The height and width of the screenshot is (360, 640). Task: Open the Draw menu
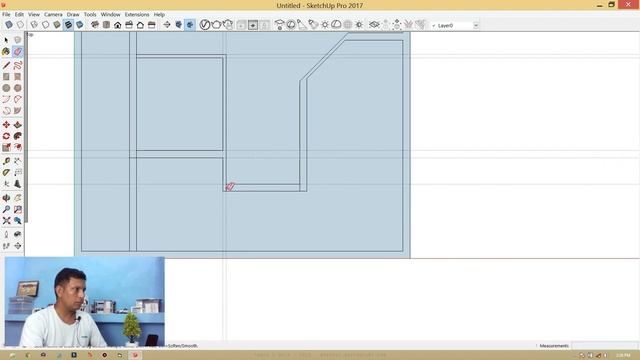tap(73, 14)
